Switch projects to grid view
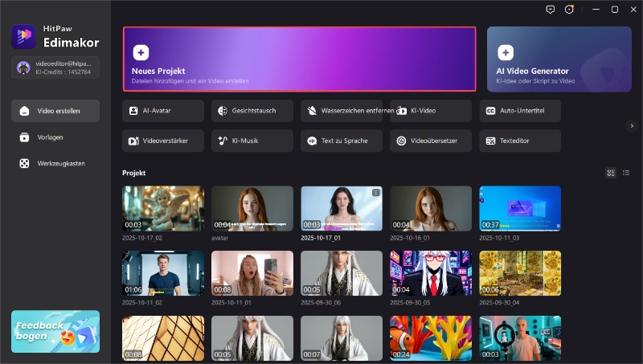This screenshot has height=364, width=643. coord(611,173)
